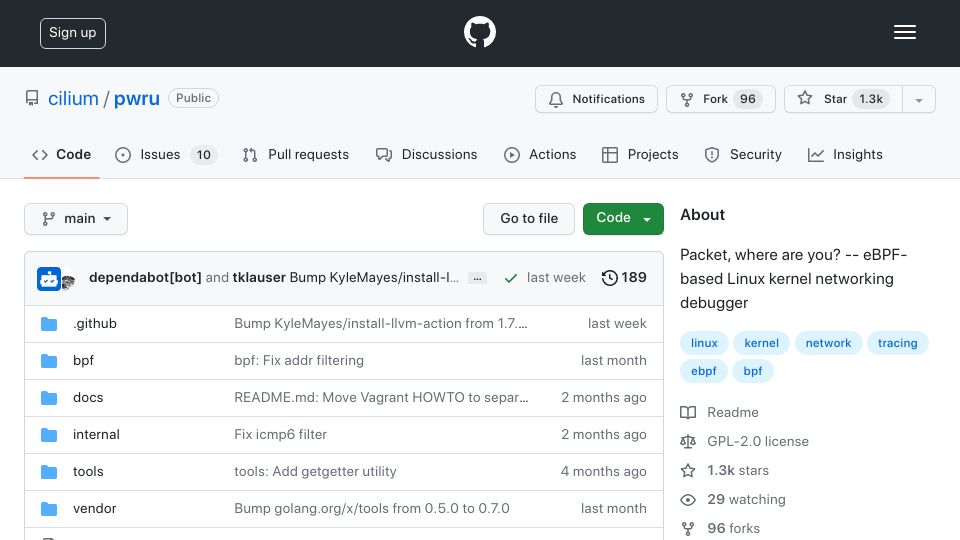
Task: Open commit 'Fix icmp6 filter'
Action: click(280, 435)
